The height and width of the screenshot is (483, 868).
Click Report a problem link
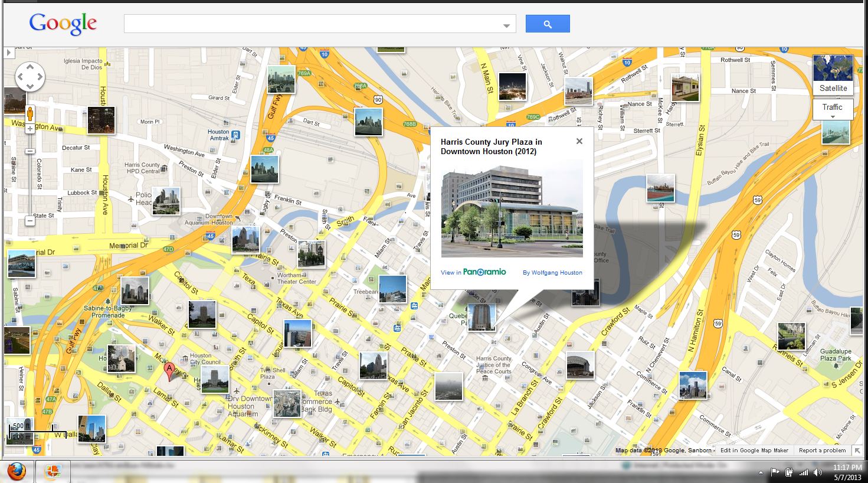pos(822,451)
